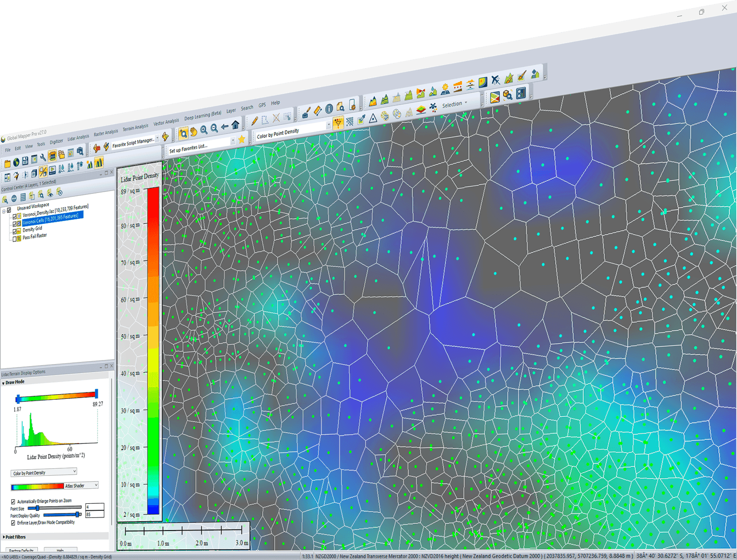Toggle Unsaved Workspace checkbox
737x560 pixels.
tap(9, 210)
